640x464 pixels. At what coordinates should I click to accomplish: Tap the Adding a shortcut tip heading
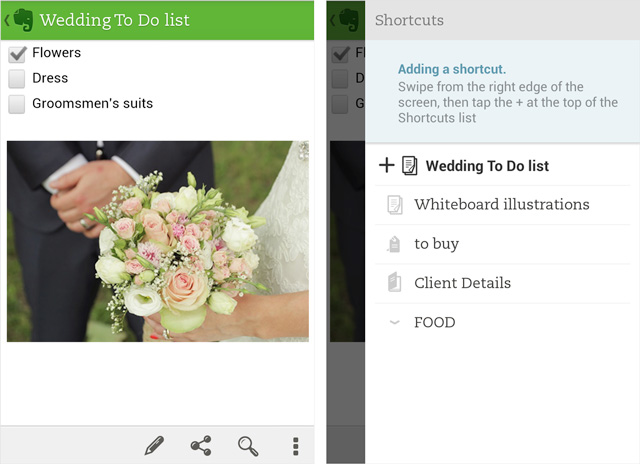pyautogui.click(x=452, y=69)
